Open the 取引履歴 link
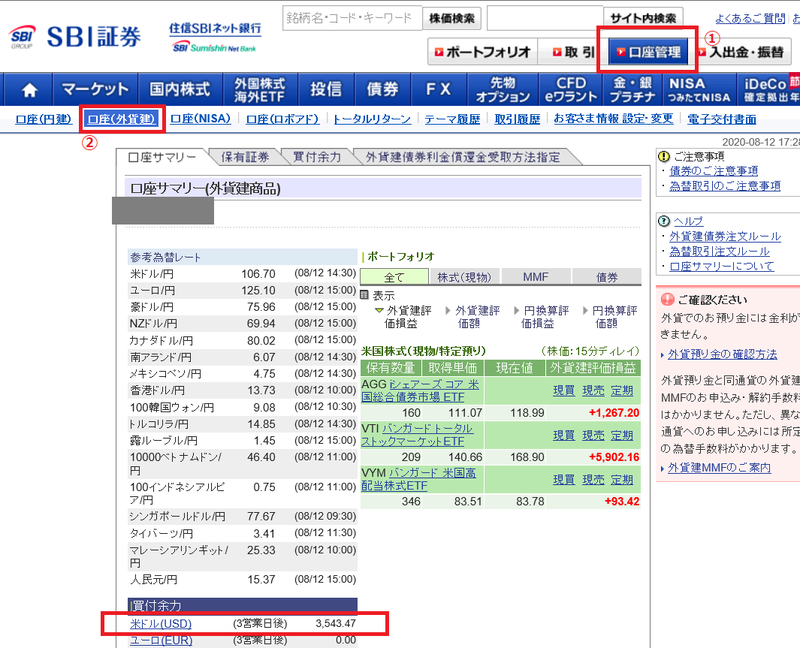Image resolution: width=800 pixels, height=648 pixels. [517, 119]
